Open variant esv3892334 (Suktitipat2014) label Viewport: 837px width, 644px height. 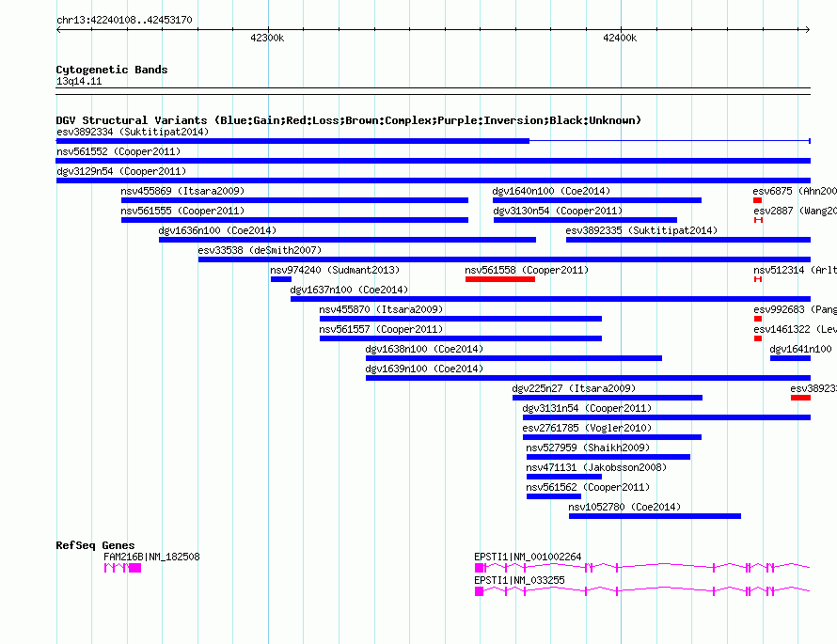point(133,132)
